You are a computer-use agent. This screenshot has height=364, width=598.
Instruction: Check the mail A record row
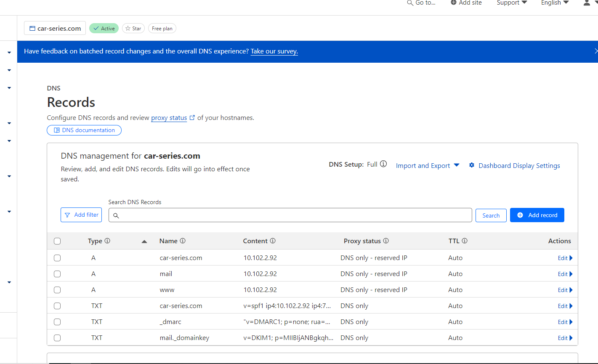[x=57, y=274]
